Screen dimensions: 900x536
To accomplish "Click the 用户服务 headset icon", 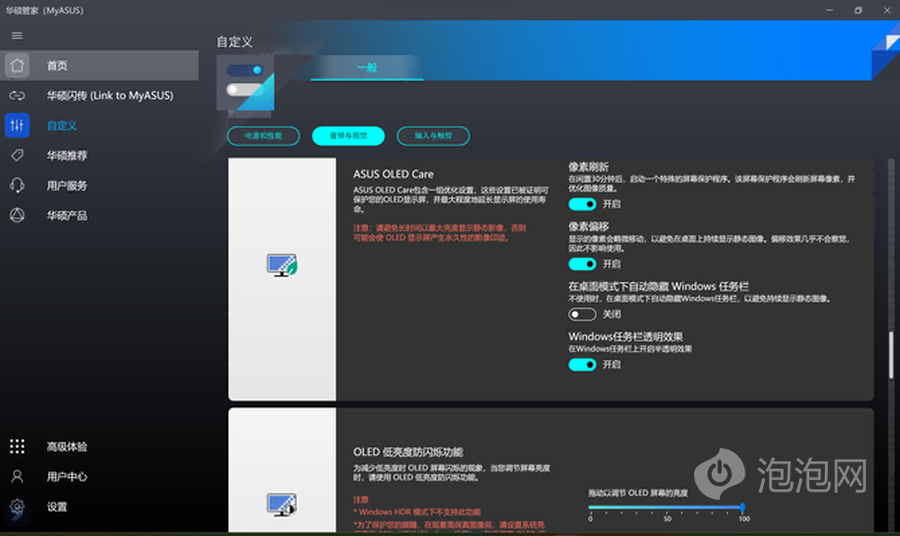I will (x=17, y=185).
